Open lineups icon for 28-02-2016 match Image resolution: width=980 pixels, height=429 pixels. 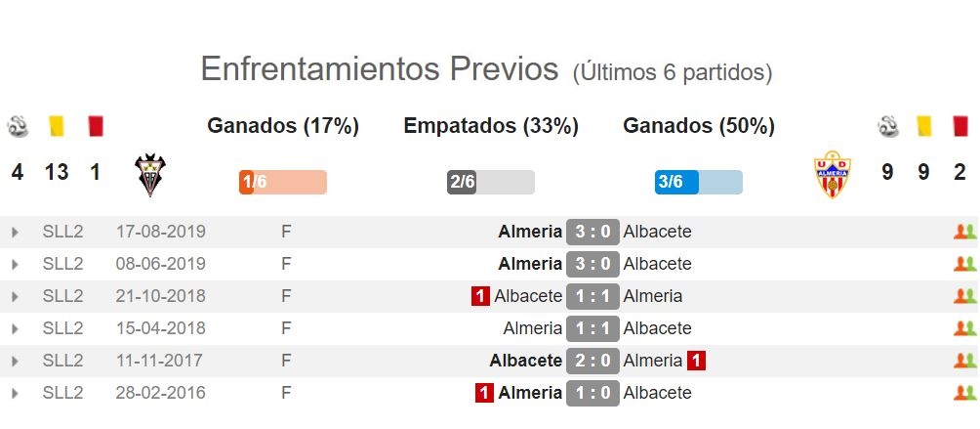(964, 394)
